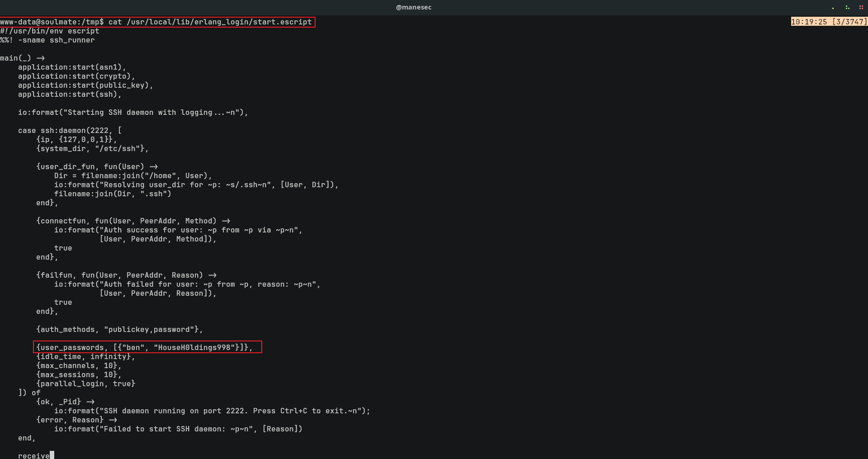Click the {idle_time, infinity} line
Viewport: 868px width, 459px height.
tap(86, 357)
